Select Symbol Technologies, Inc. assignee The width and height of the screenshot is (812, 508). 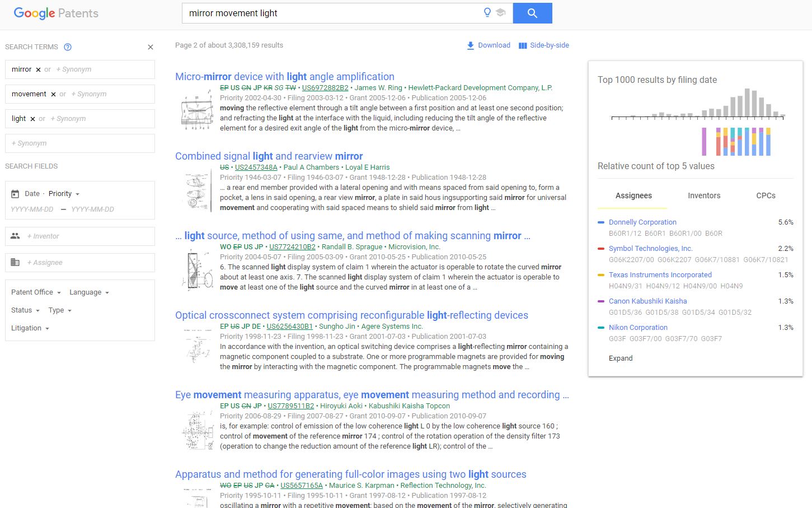[650, 249]
